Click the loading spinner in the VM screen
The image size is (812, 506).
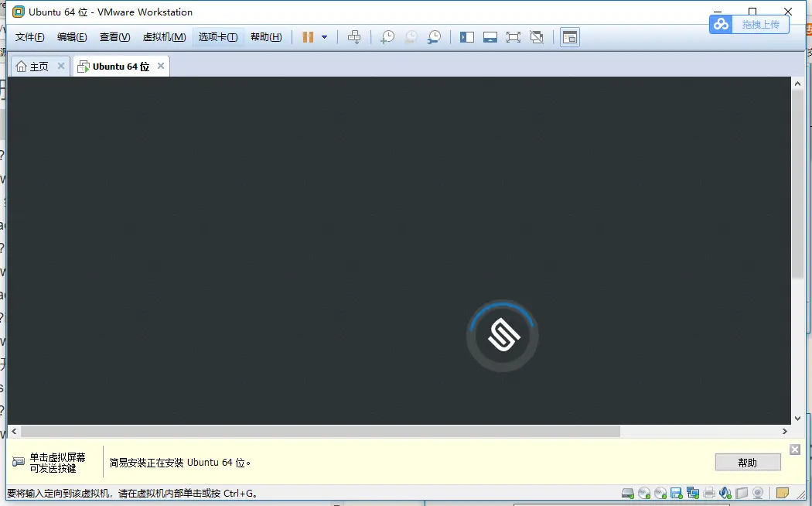coord(503,336)
